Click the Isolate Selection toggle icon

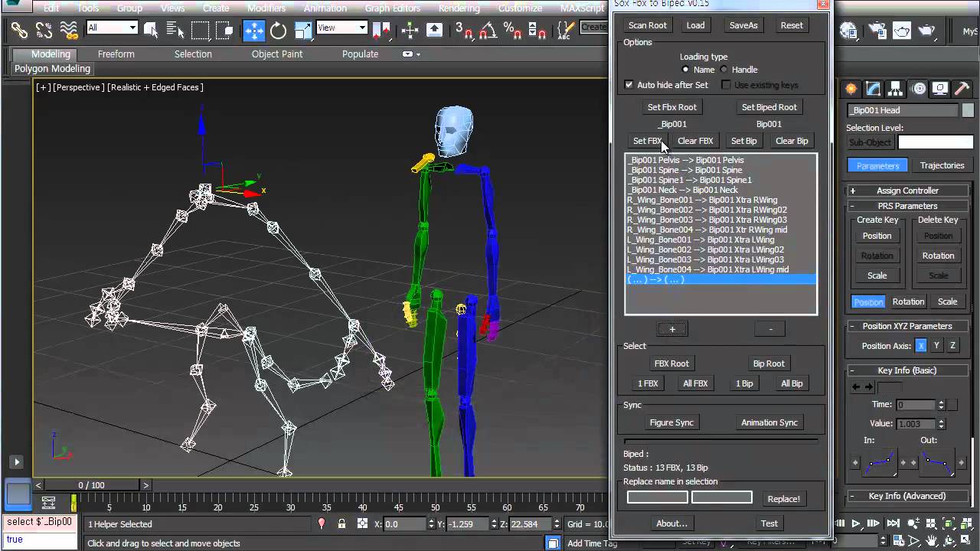pos(322,524)
